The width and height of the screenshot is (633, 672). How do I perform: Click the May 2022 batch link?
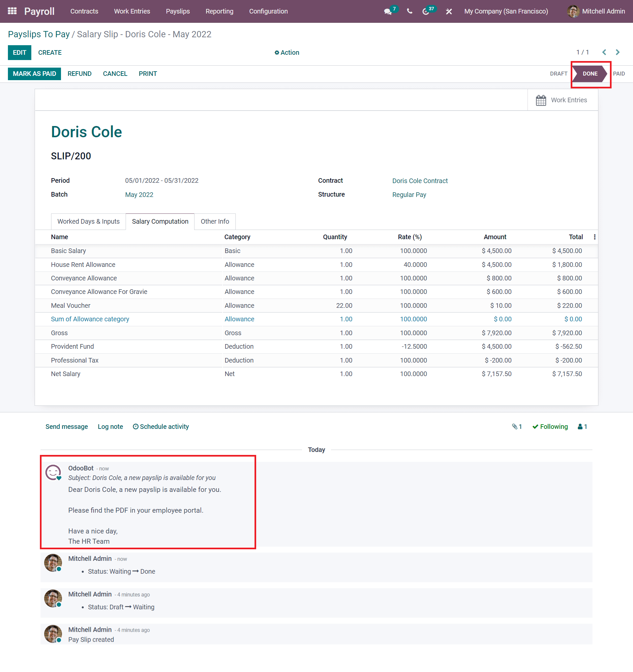click(138, 194)
